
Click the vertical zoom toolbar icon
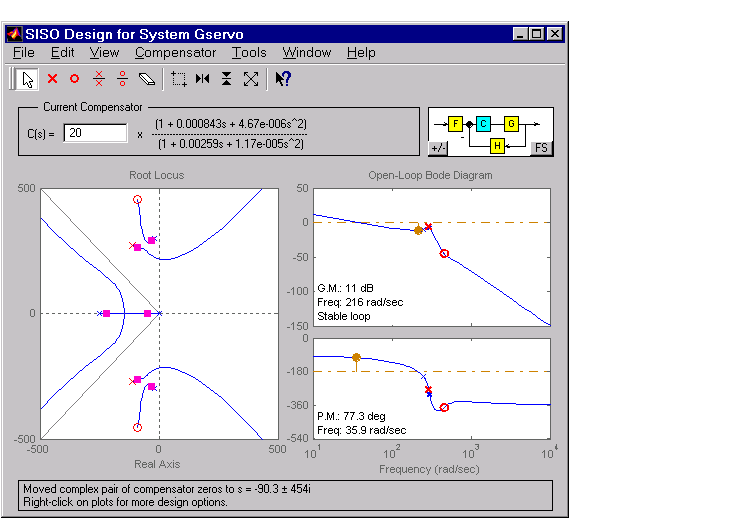click(x=227, y=78)
